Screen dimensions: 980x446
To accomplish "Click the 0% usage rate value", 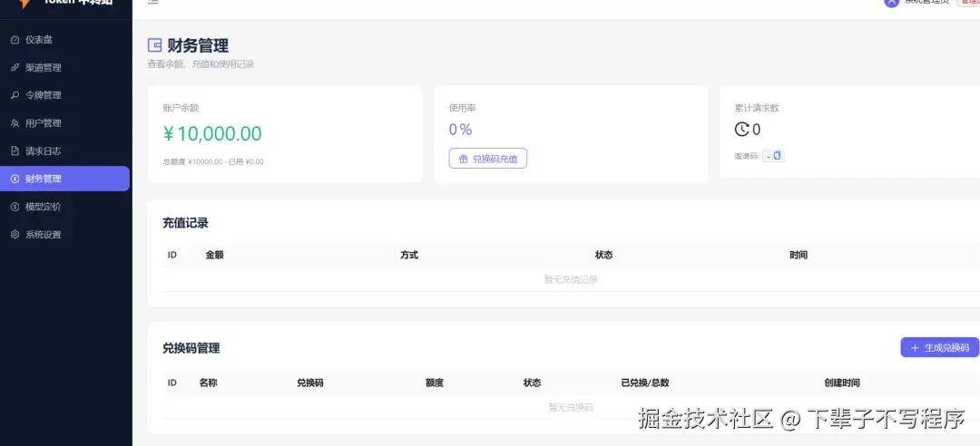I will (461, 130).
